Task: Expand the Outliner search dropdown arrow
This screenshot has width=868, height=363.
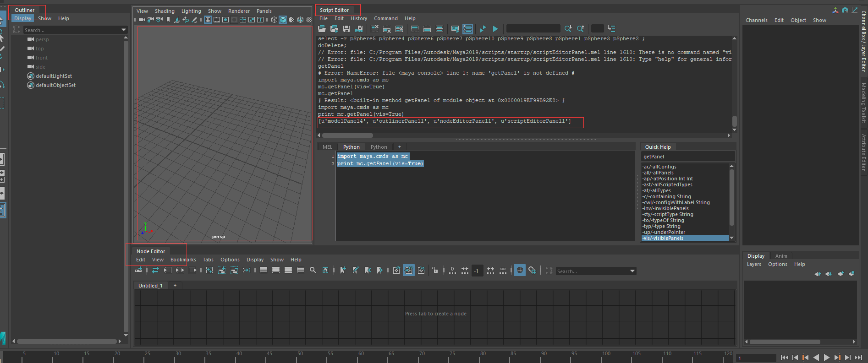Action: point(123,30)
